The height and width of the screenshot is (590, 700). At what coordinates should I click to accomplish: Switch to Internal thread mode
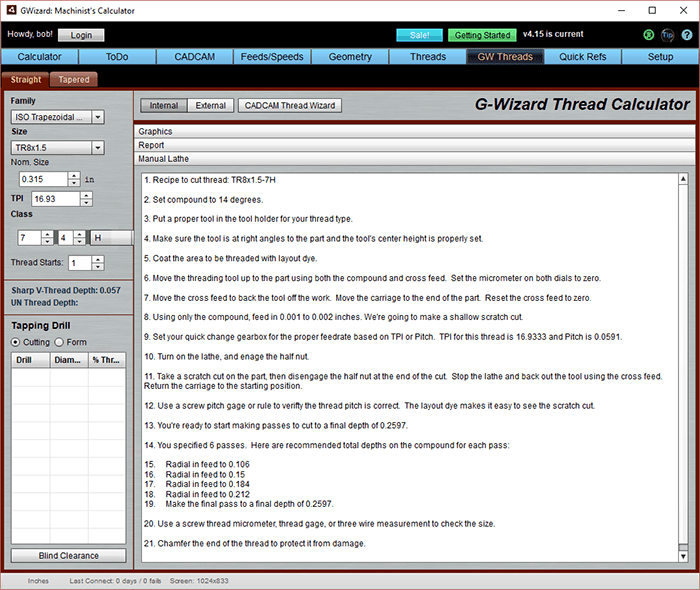[x=163, y=105]
